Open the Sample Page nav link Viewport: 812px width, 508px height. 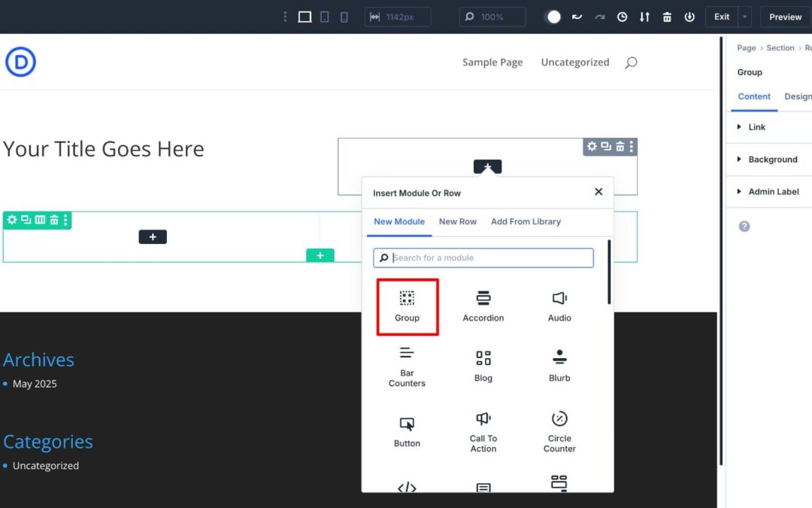[x=492, y=62]
